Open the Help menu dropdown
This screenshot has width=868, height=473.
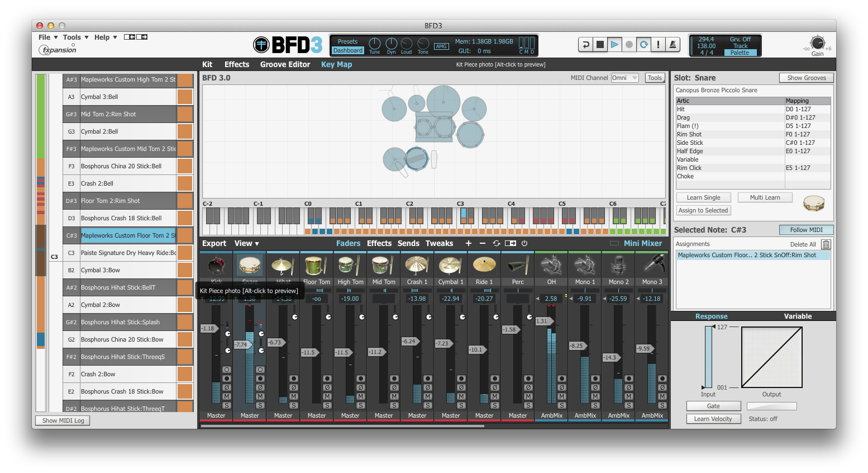106,37
